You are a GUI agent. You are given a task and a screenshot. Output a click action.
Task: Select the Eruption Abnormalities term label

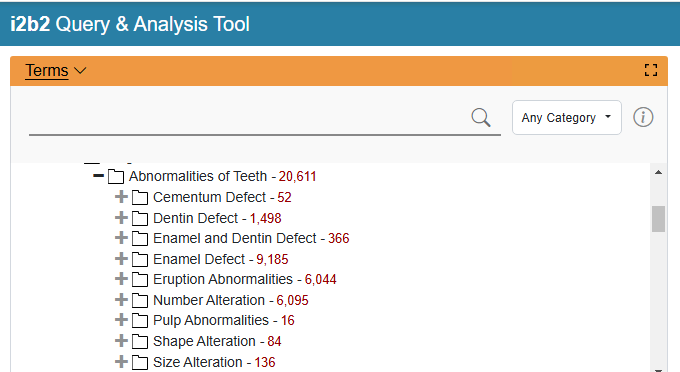[x=223, y=280]
